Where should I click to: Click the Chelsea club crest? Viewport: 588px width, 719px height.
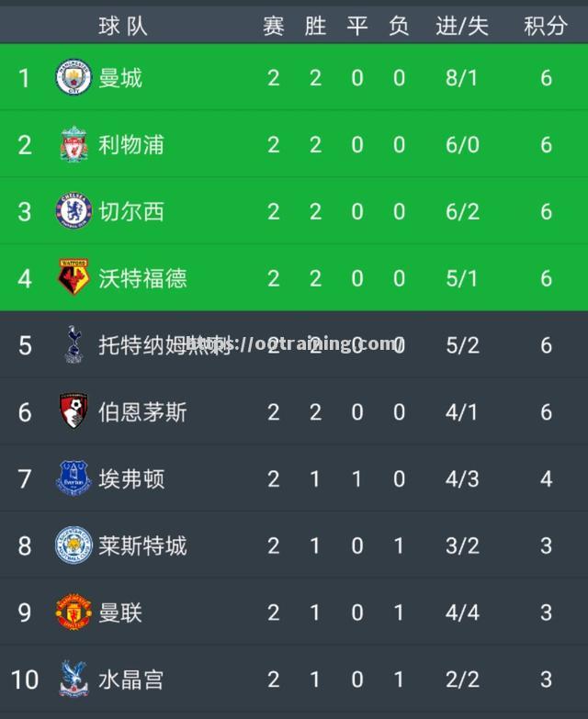pos(73,211)
